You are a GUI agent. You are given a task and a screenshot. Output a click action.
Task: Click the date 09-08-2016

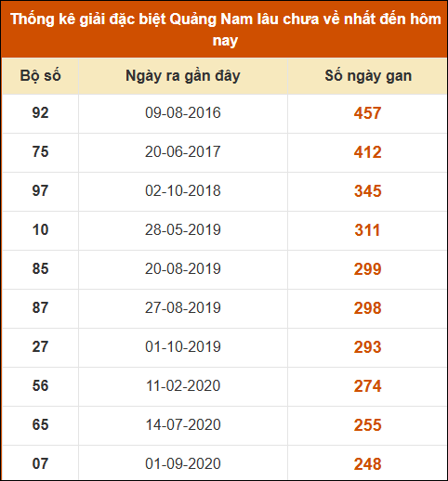[x=183, y=112]
